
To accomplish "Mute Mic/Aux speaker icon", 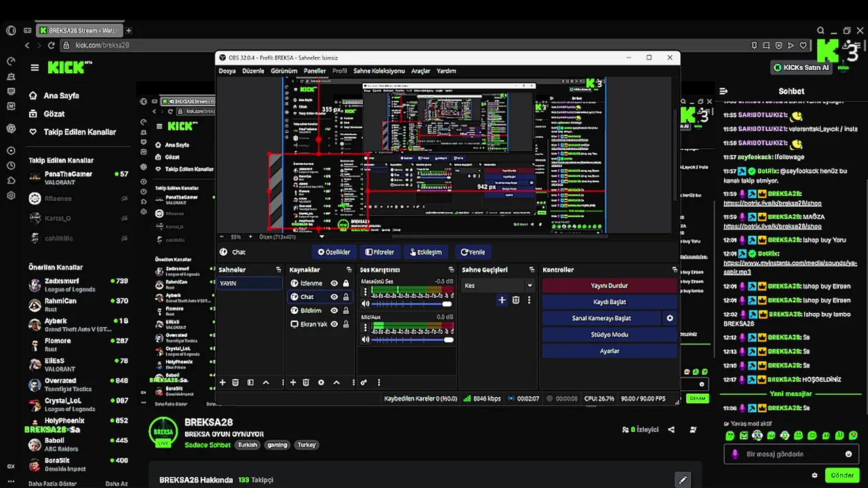I will coord(366,340).
